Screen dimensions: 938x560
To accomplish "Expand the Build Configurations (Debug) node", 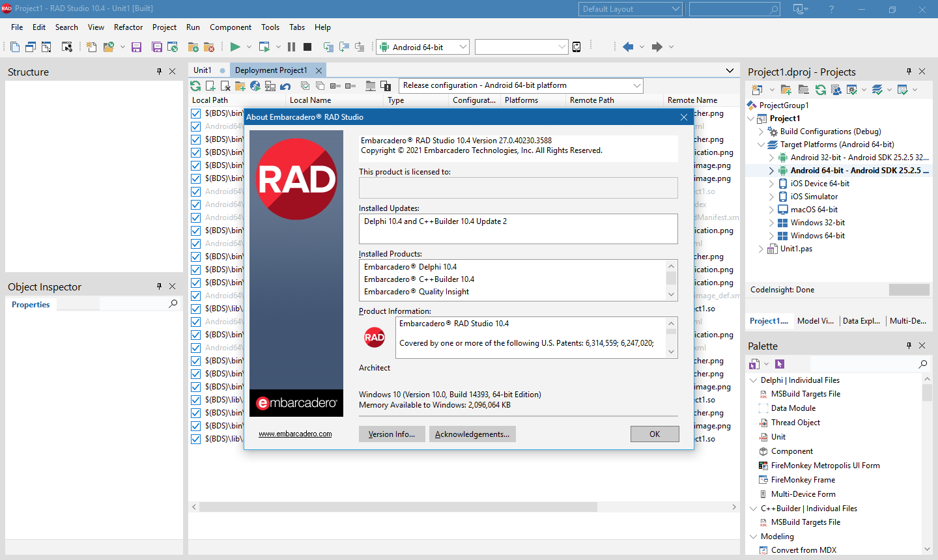I will (x=761, y=132).
